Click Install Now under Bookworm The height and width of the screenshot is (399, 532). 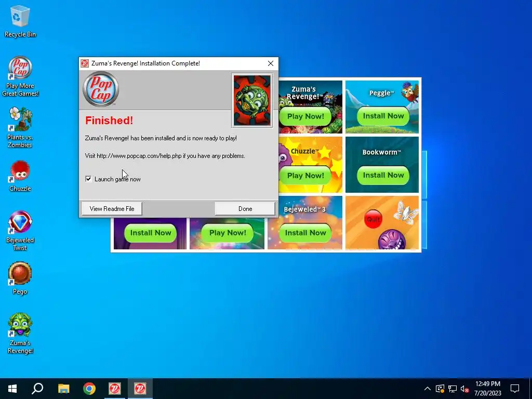(x=383, y=175)
